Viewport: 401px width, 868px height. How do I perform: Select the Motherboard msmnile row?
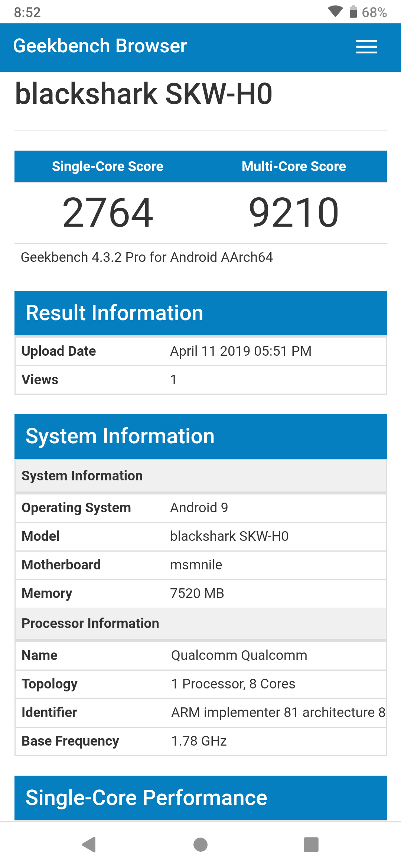200,565
